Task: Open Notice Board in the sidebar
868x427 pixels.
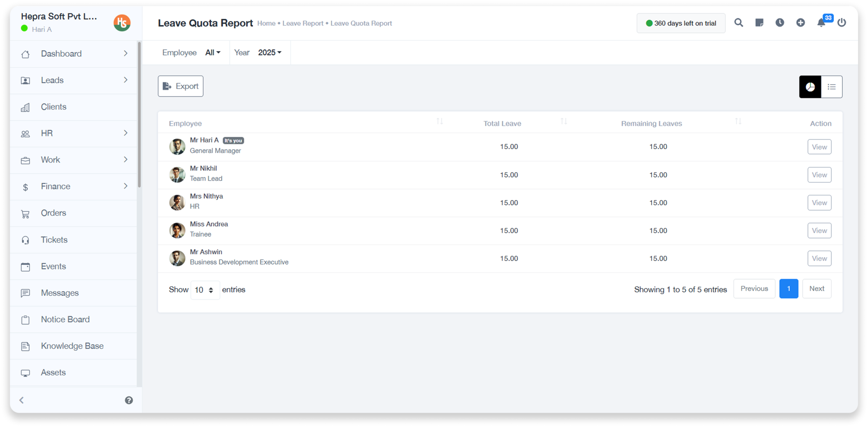Action: pyautogui.click(x=65, y=319)
